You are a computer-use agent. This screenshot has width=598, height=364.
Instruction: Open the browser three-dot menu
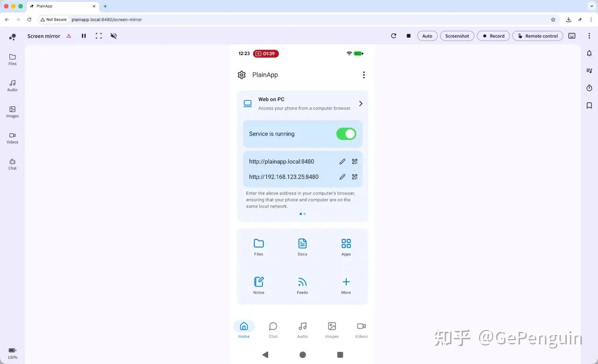(x=591, y=20)
